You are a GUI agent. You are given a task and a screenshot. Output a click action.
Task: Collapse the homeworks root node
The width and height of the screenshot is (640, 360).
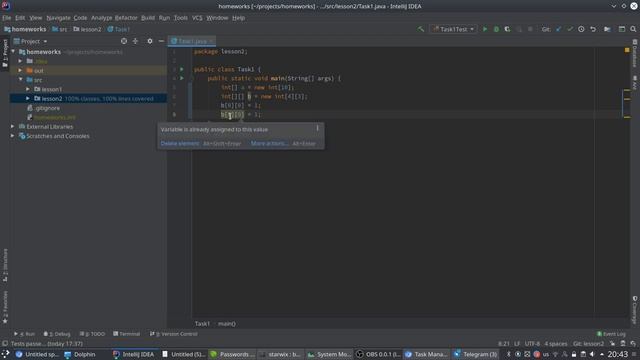click(x=13, y=52)
